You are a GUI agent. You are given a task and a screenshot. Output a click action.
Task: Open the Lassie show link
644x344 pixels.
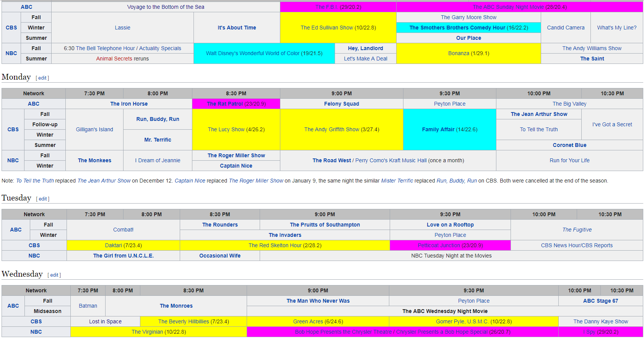[x=122, y=28]
